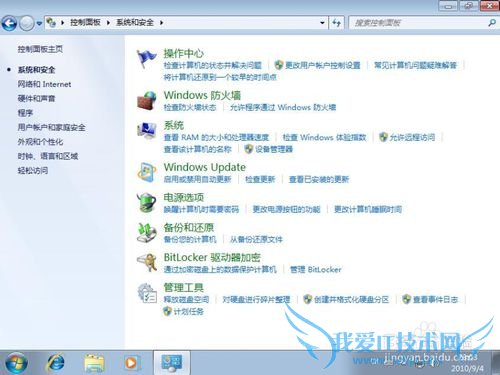Expand the arrow after 系统和安全 breadcrumb
Screen dimensions: 500x375
point(161,23)
